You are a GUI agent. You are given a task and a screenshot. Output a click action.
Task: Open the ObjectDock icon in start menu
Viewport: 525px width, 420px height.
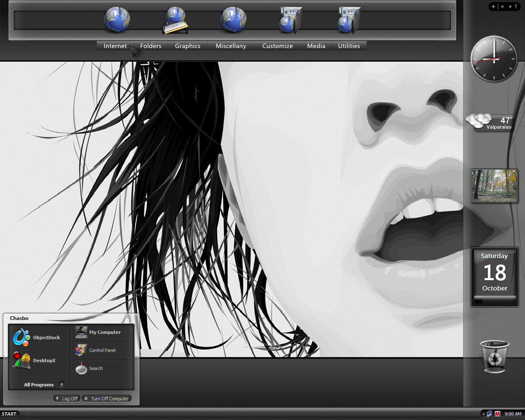pos(21,337)
